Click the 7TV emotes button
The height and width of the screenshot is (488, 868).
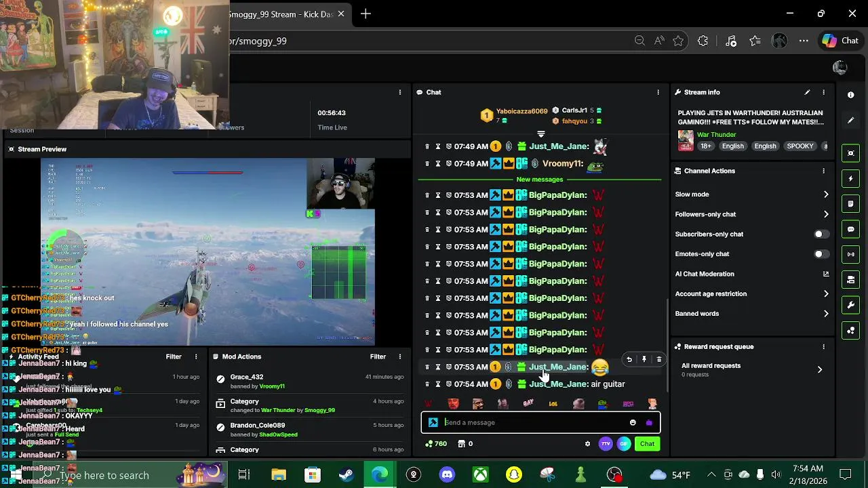(606, 444)
